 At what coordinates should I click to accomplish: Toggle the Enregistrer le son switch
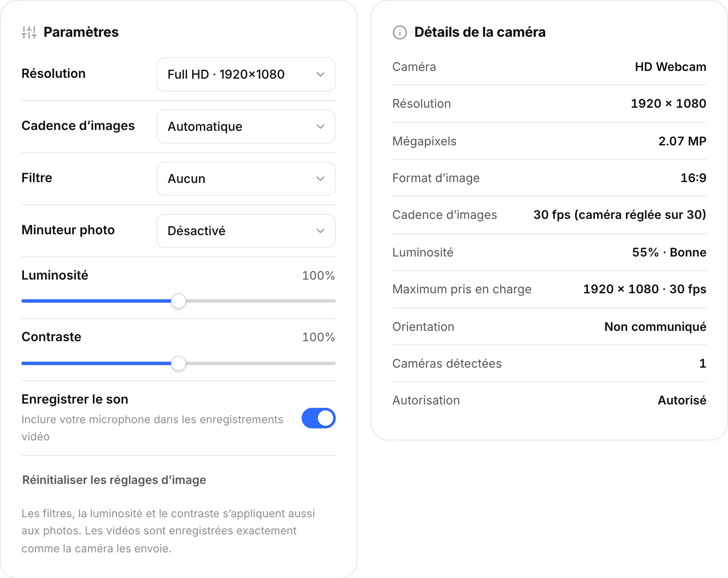(319, 418)
